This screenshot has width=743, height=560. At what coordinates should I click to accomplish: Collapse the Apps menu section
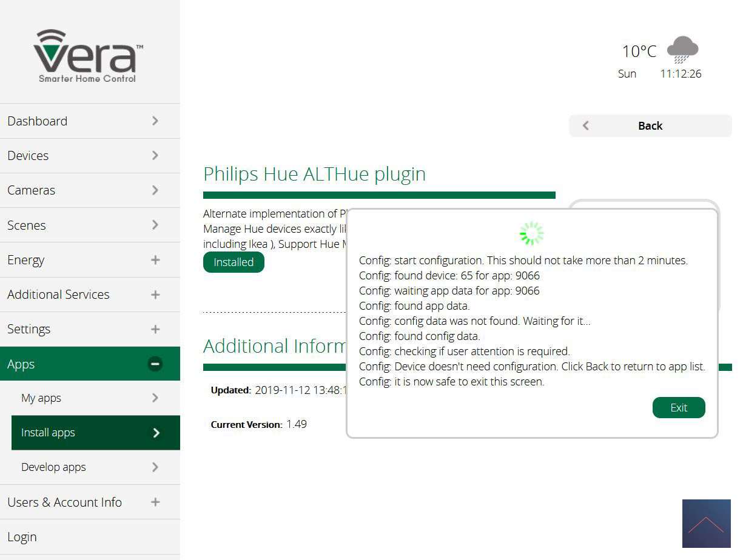155,364
